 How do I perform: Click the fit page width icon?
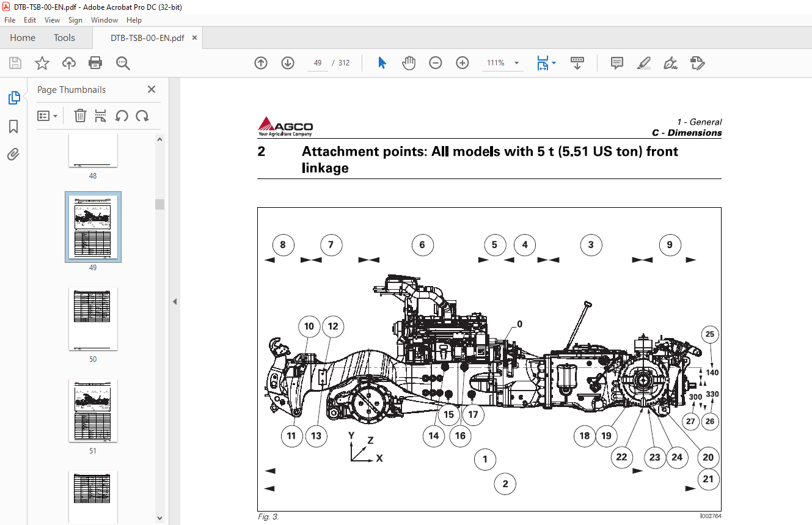[543, 63]
